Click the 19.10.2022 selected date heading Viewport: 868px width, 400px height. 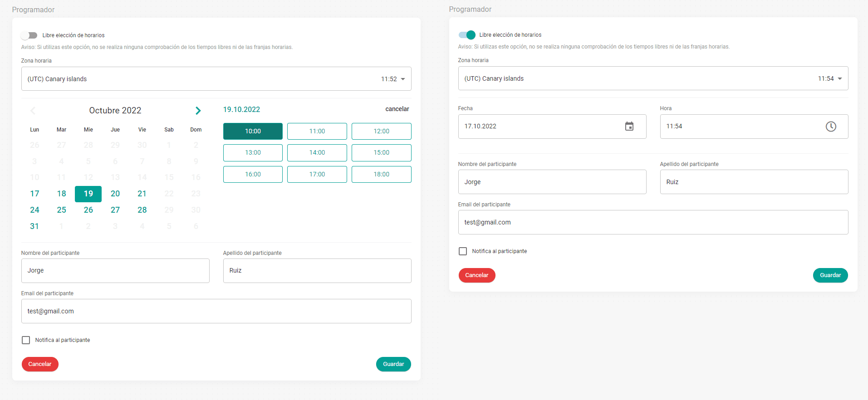pos(241,110)
